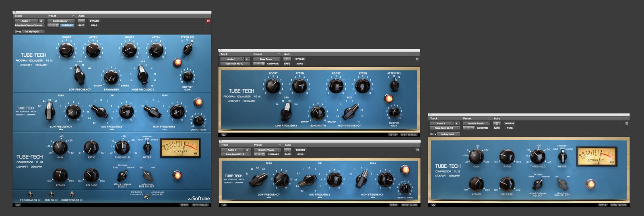Screen dimensions: 644x216
Task: Click the VU meter in Classic Channel compressor section
Action: pos(180,148)
